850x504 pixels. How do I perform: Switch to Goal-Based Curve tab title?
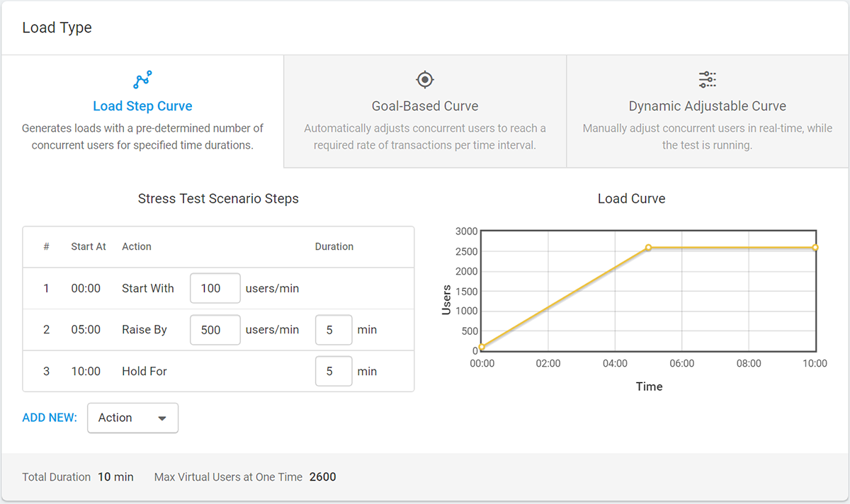pyautogui.click(x=424, y=106)
